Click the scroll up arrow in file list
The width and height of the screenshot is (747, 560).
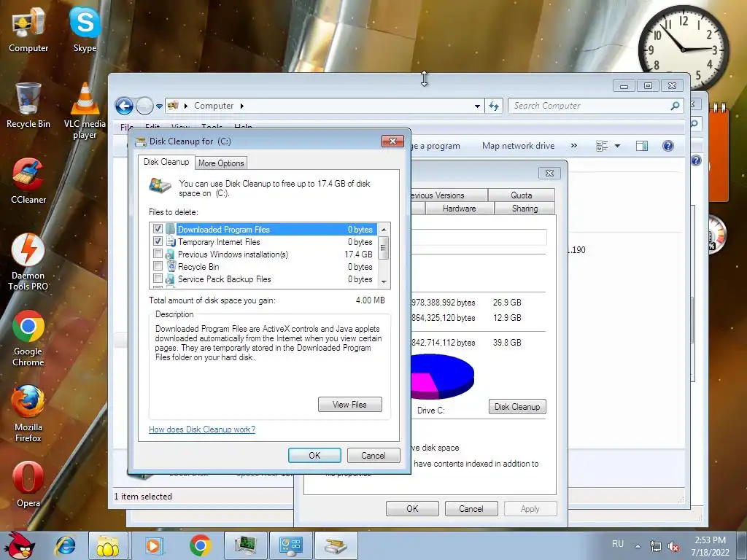pyautogui.click(x=384, y=230)
